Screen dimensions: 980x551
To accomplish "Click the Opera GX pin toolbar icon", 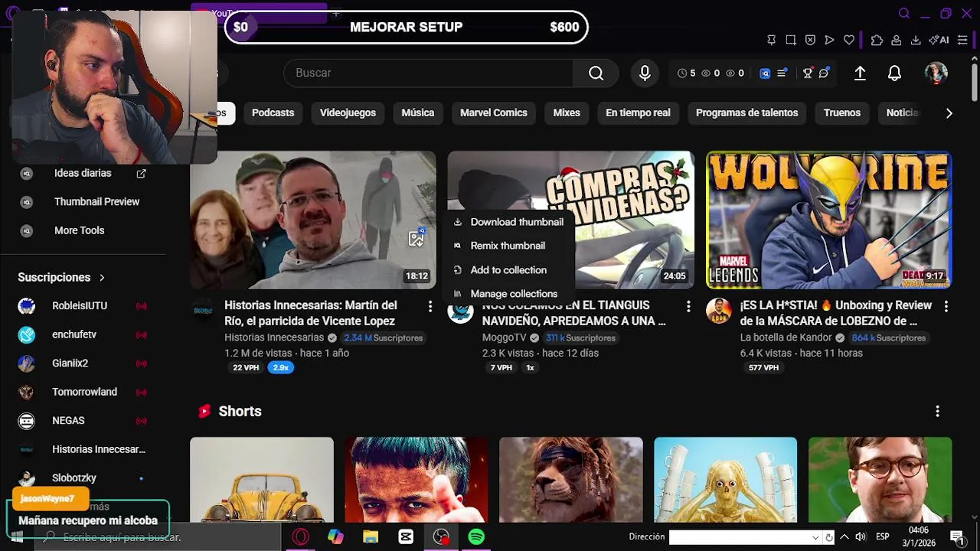I will point(771,40).
